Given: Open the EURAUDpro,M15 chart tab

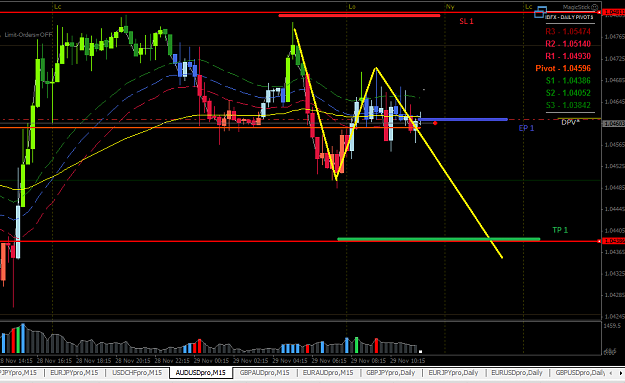Looking at the screenshot, I should pyautogui.click(x=328, y=373).
